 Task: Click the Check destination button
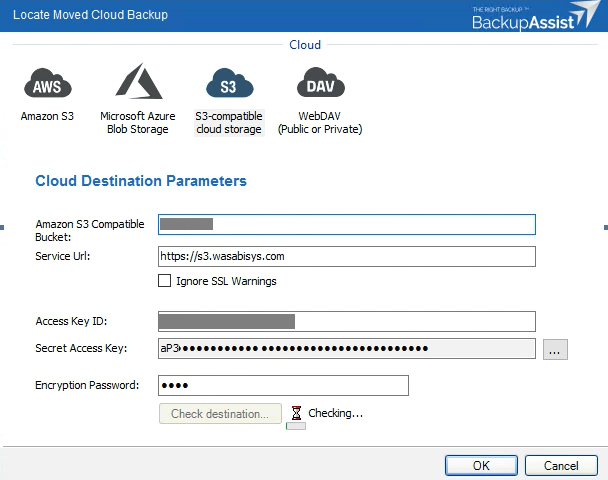[x=220, y=414]
